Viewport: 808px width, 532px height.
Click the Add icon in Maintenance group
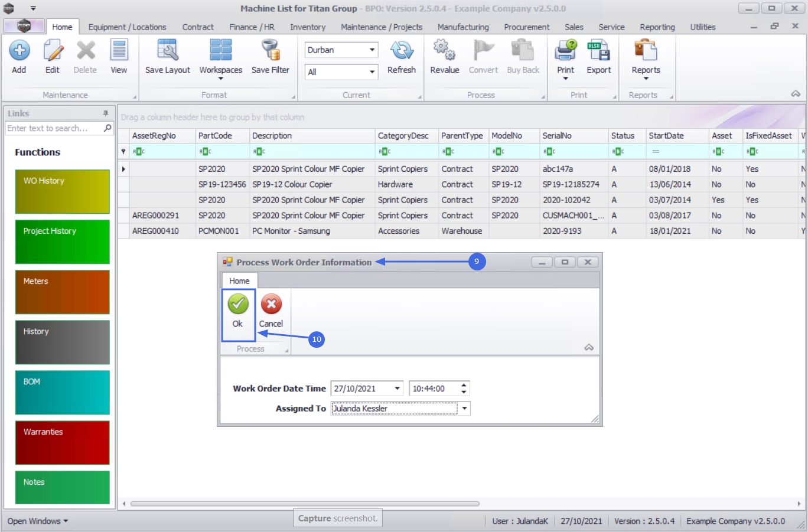[x=19, y=51]
